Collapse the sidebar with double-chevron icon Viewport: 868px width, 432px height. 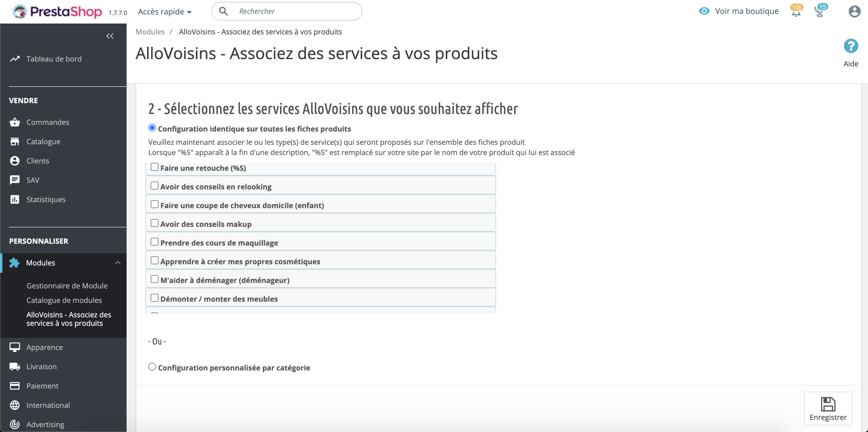pos(110,36)
